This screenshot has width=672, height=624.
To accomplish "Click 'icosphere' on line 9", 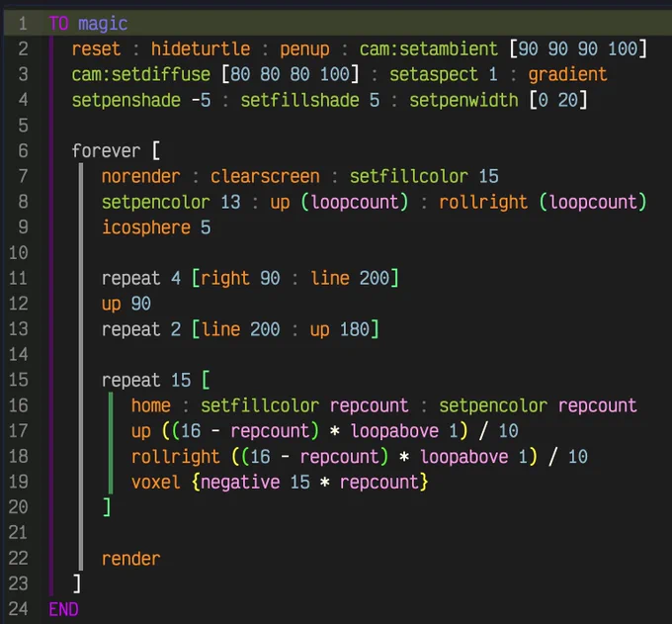I will [x=145, y=228].
